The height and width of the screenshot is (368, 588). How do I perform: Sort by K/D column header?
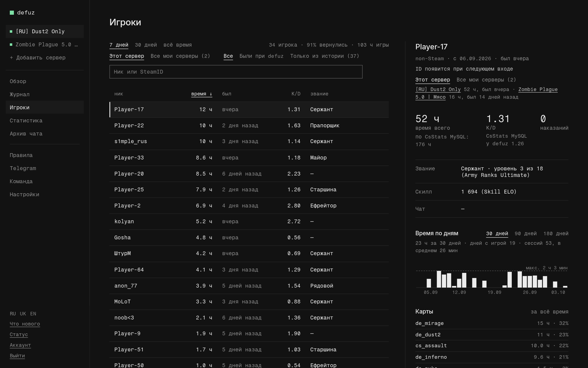(296, 94)
